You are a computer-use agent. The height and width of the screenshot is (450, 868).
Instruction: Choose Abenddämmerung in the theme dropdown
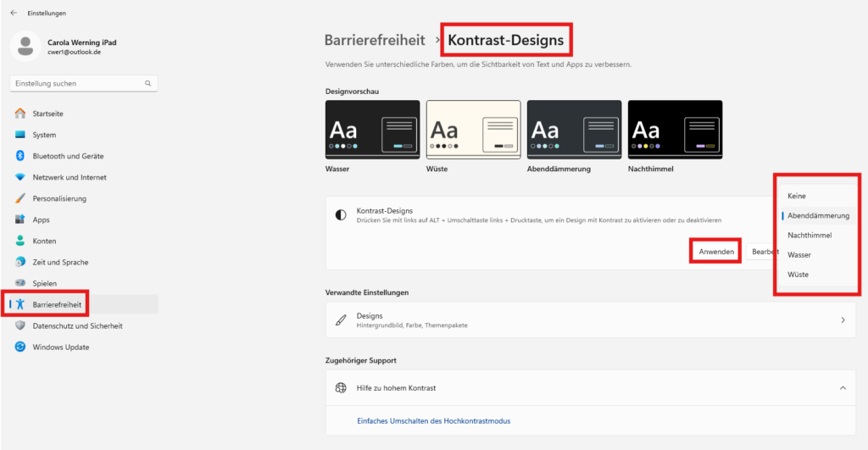816,216
